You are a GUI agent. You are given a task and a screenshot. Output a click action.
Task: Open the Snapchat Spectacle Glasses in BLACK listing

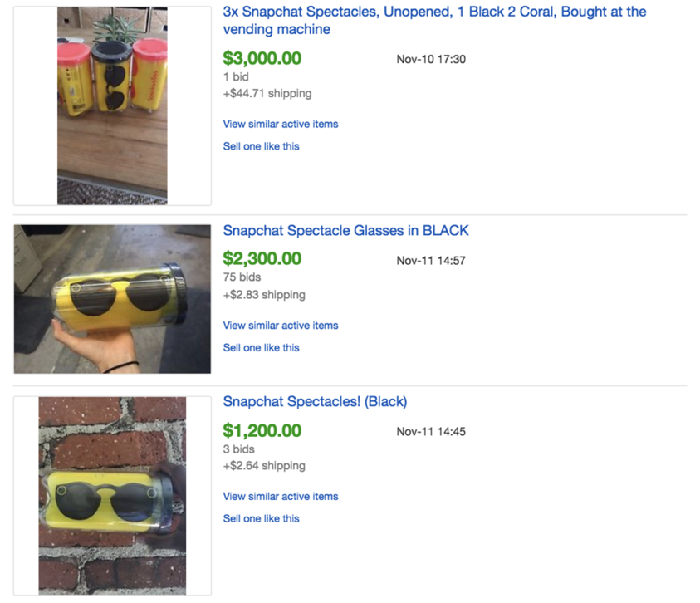tap(345, 231)
